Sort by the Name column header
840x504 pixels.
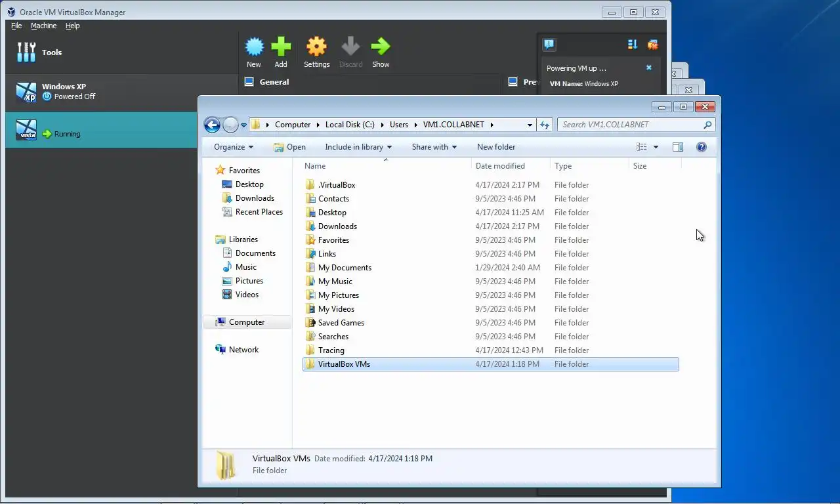point(386,166)
